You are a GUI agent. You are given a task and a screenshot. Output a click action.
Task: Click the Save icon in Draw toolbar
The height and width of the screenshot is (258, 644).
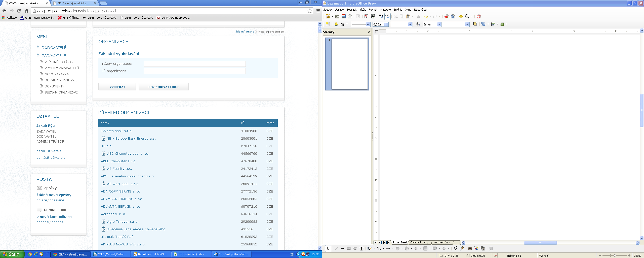[x=343, y=16]
